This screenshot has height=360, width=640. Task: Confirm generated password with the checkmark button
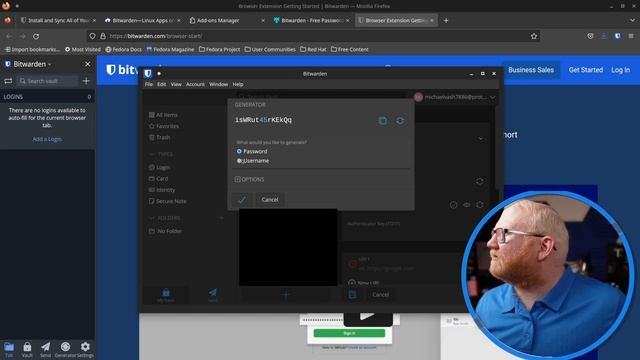click(242, 200)
